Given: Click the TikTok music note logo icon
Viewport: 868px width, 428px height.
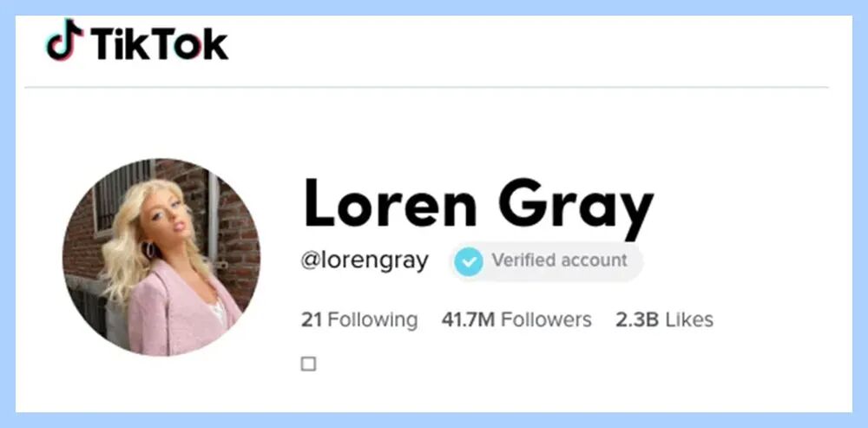Looking at the screenshot, I should 64,40.
